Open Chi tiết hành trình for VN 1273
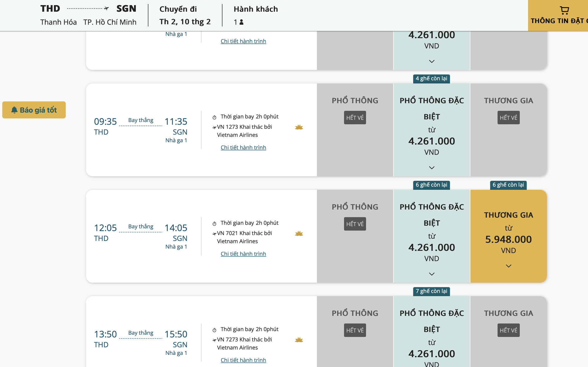 pos(243,148)
